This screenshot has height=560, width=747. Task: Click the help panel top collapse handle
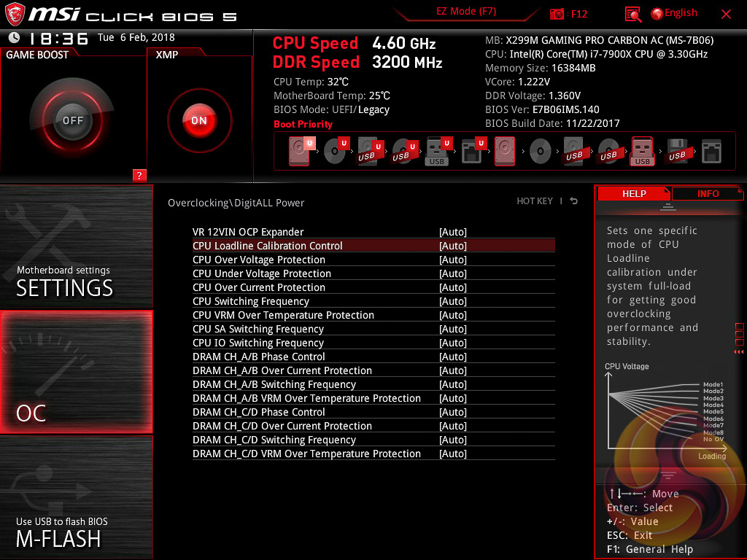(668, 207)
